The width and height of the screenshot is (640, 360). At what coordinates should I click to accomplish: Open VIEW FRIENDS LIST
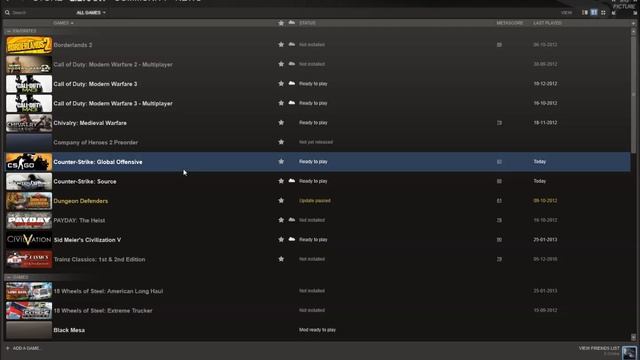(599, 348)
